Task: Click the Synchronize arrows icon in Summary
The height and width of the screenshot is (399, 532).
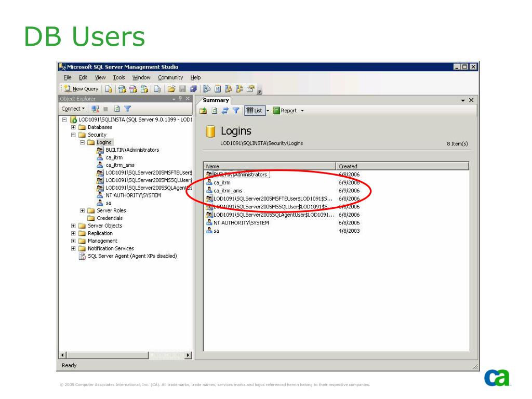Action: pyautogui.click(x=225, y=111)
